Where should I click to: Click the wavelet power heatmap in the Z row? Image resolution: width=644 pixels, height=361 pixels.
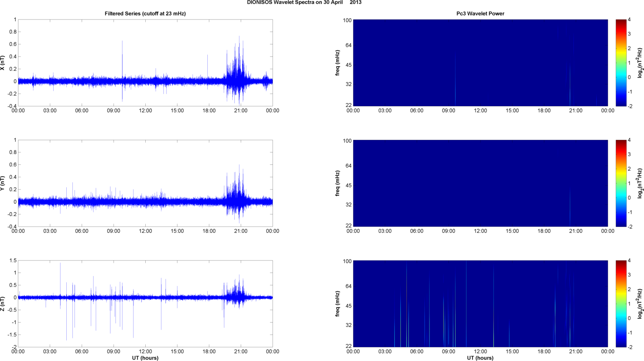pos(480,304)
